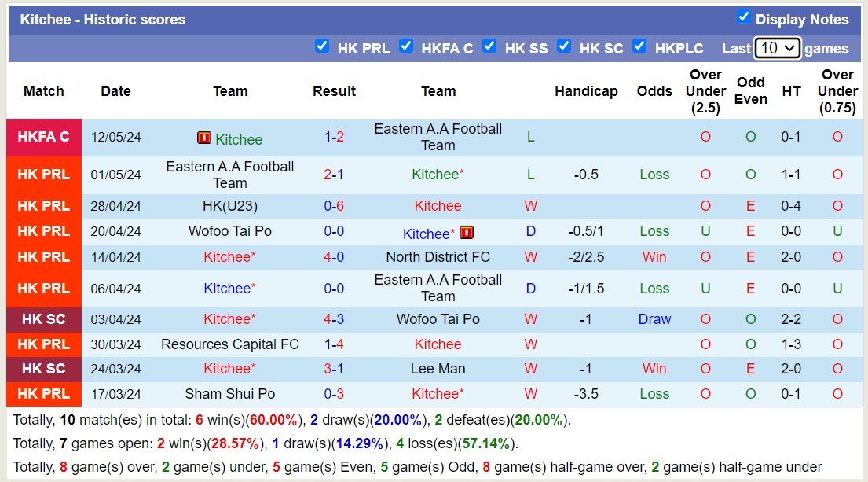Screen dimensions: 868x482
Task: Click the HK SC badge for 03/04/24 match
Action: point(44,319)
